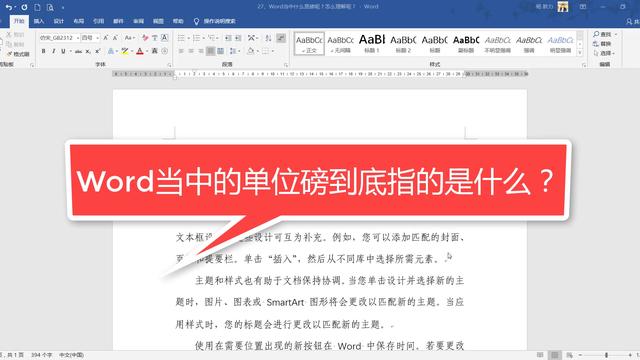Highlight text with yellow color
The width and height of the screenshot is (640, 360).
pyautogui.click(x=125, y=51)
